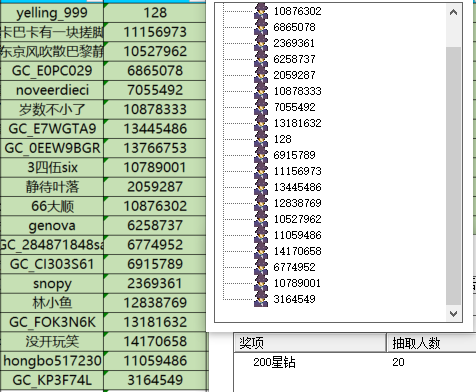
Task: Click the user icon beside 13445486 in tree
Action: tap(261, 187)
